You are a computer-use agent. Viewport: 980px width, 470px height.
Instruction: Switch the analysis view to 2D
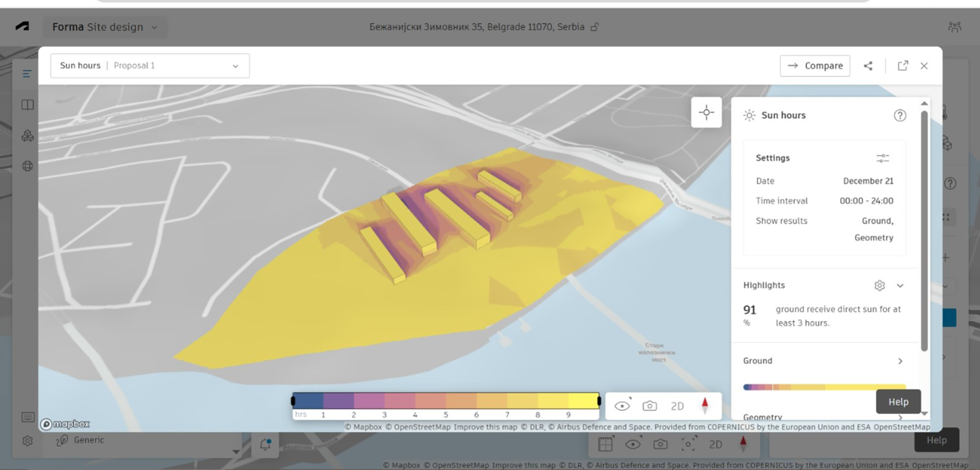point(677,406)
